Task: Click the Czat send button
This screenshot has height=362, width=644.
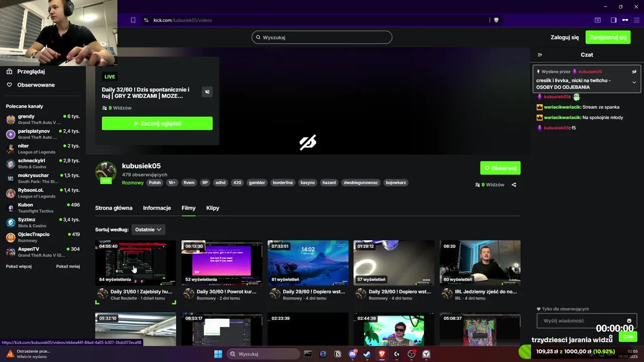Action: (628, 337)
